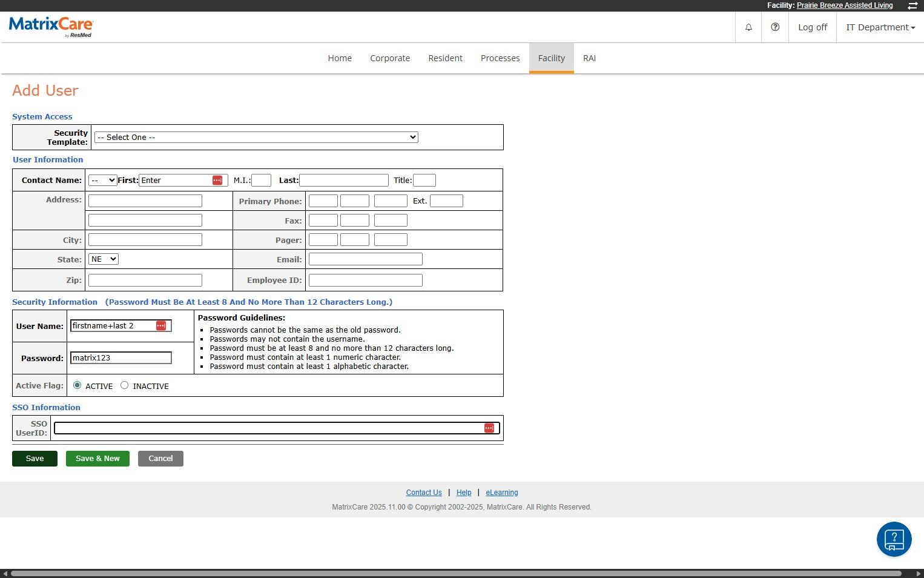This screenshot has width=924, height=578.
Task: Cancel adding the user
Action: (x=160, y=459)
